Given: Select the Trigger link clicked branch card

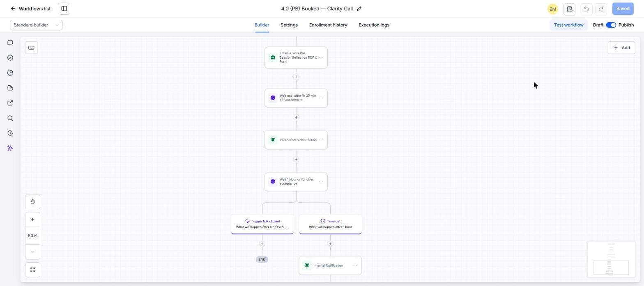Looking at the screenshot, I should pyautogui.click(x=262, y=224).
